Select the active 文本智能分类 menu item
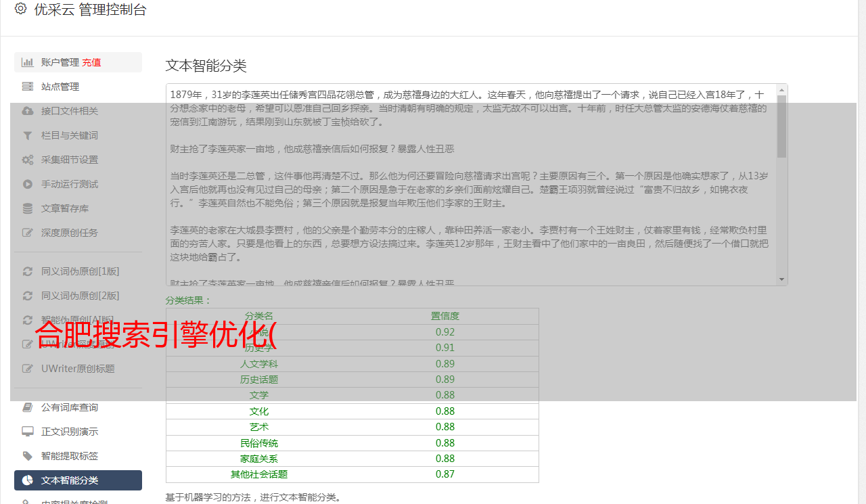 78,480
